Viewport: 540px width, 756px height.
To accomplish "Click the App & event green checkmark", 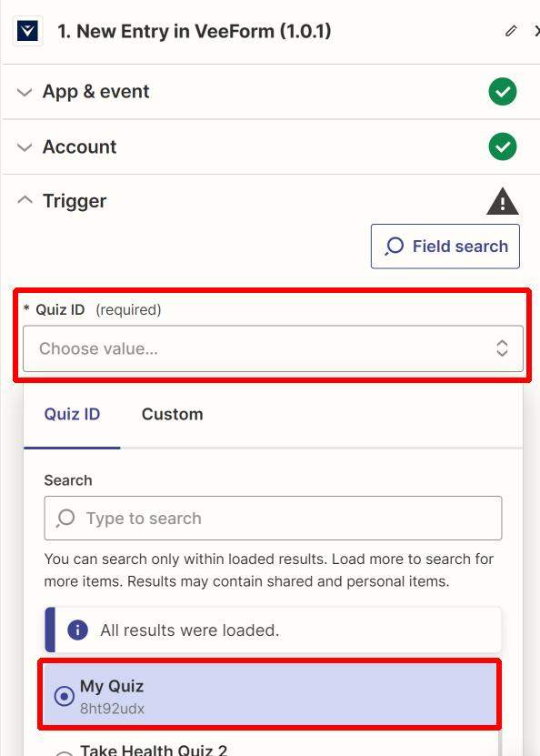I will (503, 92).
